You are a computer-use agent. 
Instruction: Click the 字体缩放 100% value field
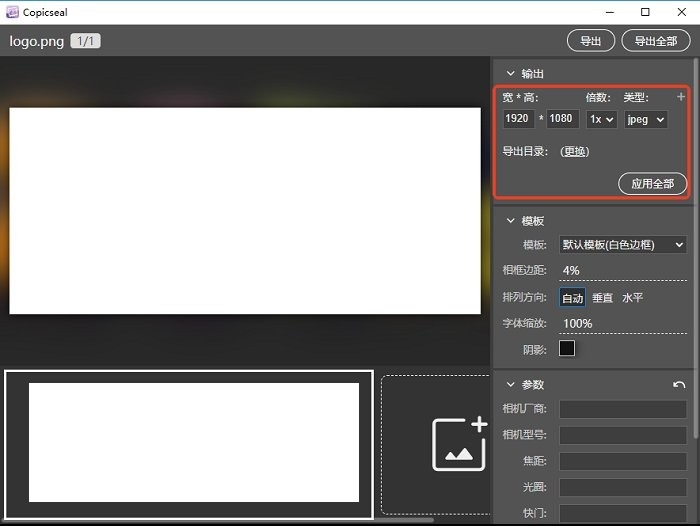point(623,324)
